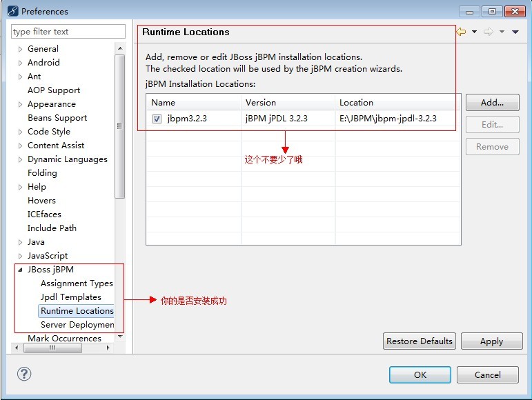Click the tree horizontal scrollbar thumb
This screenshot has height=400, width=532.
point(52,348)
